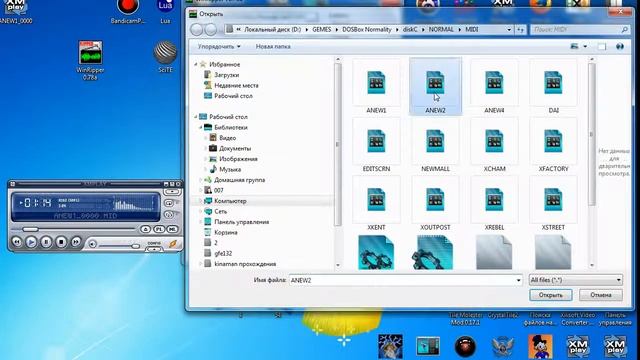This screenshot has height=360, width=640.
Task: Open the Упорядочить dropdown menu
Action: 219,47
